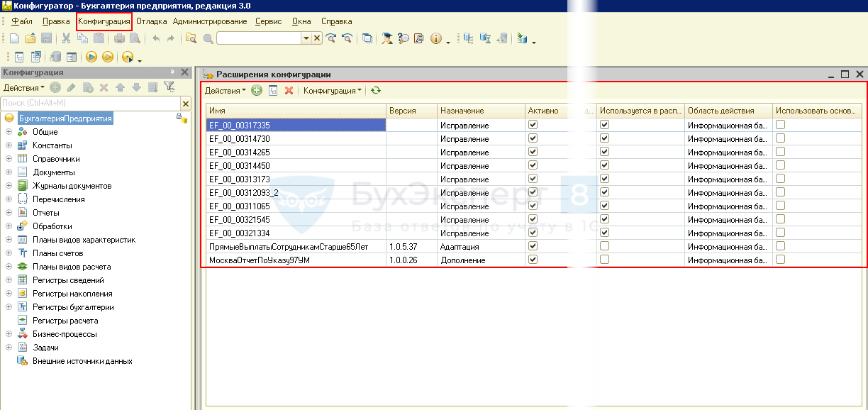Open the Конфигурация dropdown in extensions toolbar
The width and height of the screenshot is (868, 410).
(x=332, y=91)
